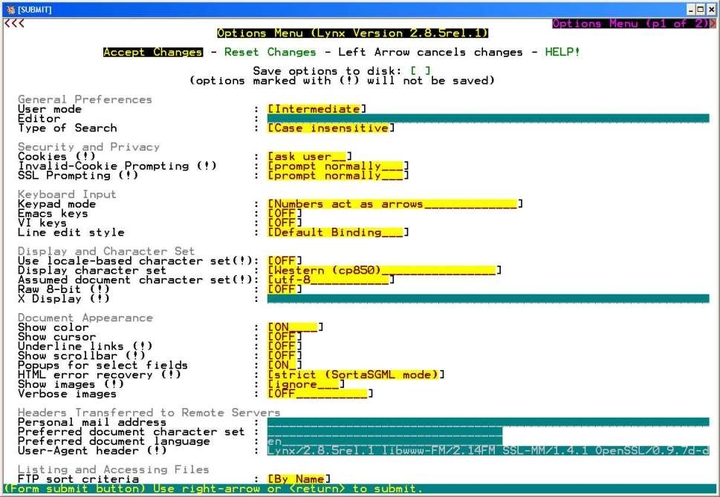Click the <<< back indicator
The height and width of the screenshot is (497, 720).
point(14,23)
